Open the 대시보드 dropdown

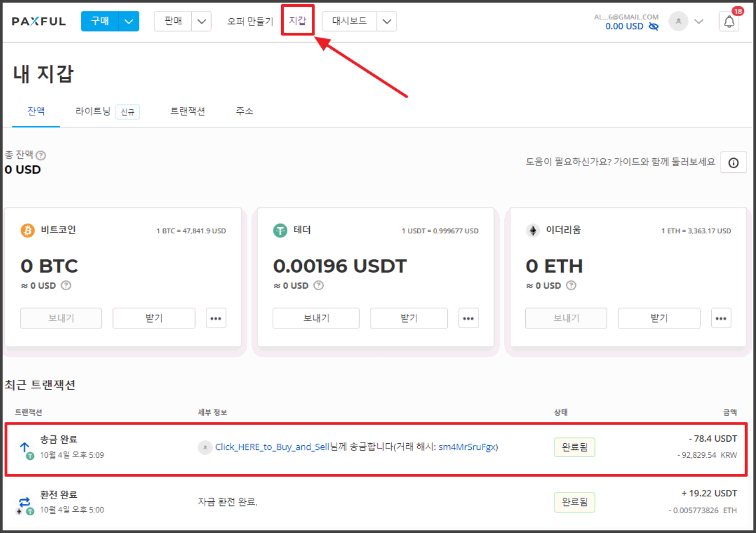(387, 21)
